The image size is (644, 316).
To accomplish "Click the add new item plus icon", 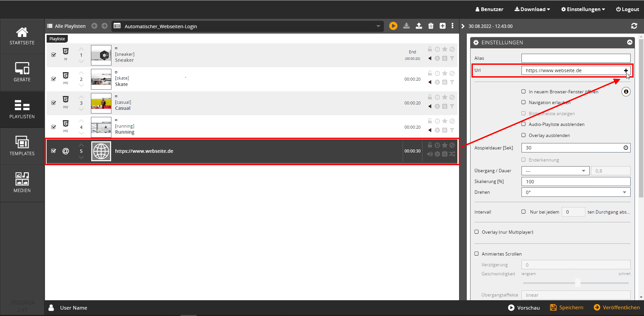I will (x=443, y=26).
